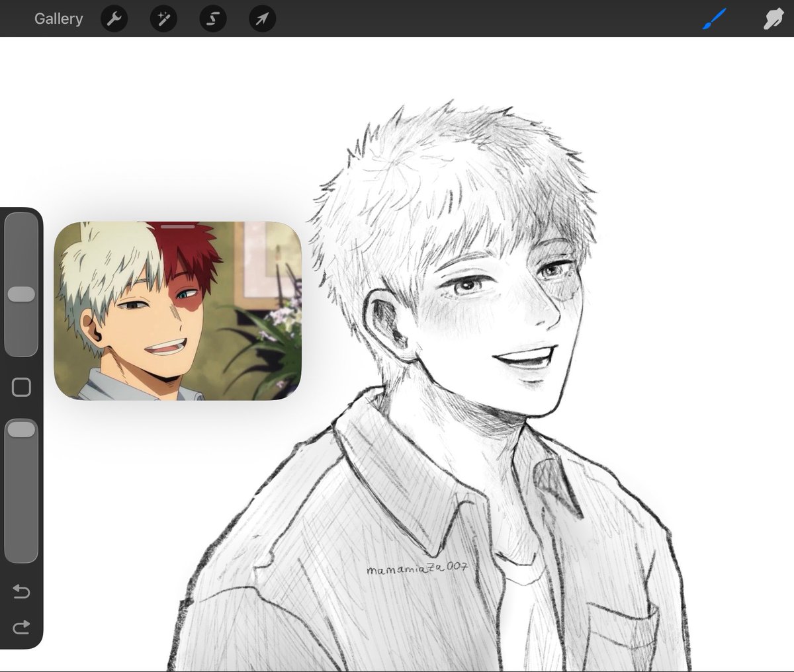Open the Actions wrench menu
This screenshot has height=672, width=794.
pos(114,19)
